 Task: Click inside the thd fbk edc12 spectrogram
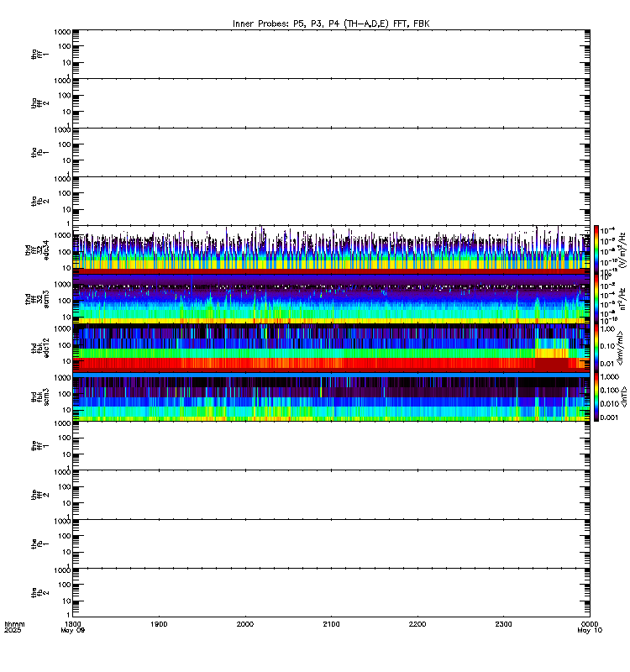pyautogui.click(x=331, y=348)
